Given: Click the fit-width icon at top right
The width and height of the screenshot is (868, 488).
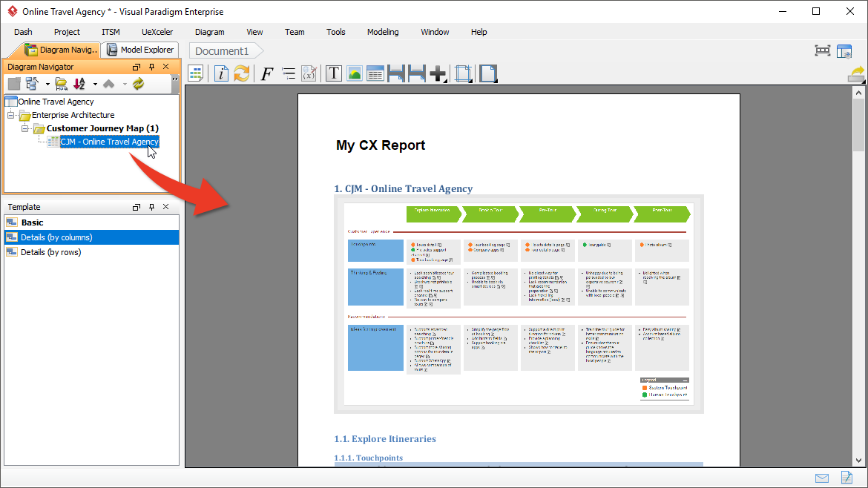Looking at the screenshot, I should tap(823, 51).
